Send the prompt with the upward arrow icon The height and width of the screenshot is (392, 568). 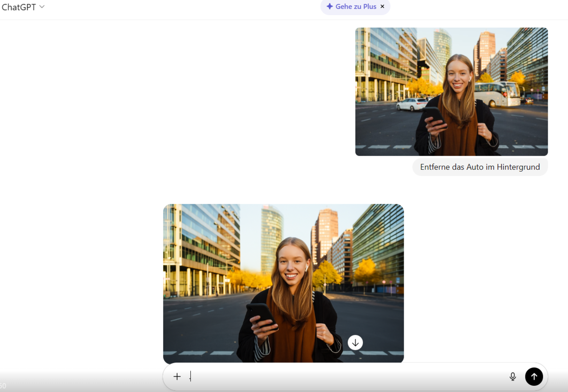(534, 376)
